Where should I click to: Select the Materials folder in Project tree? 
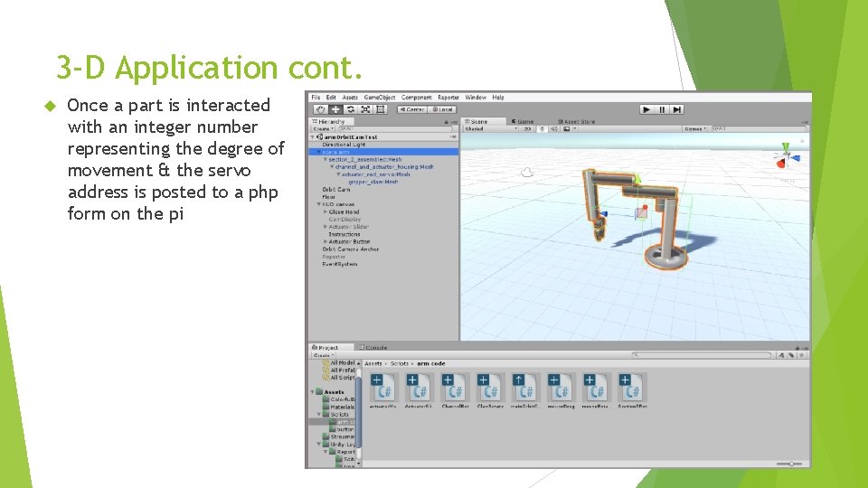tap(338, 407)
